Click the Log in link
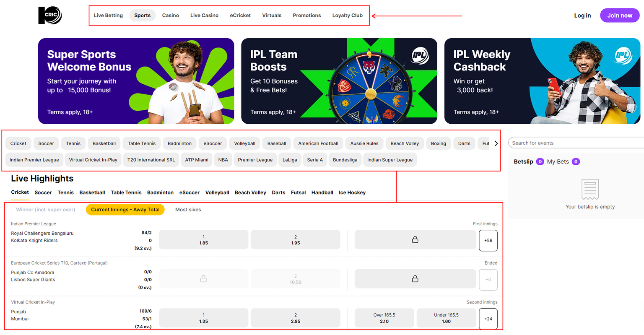 (x=582, y=16)
